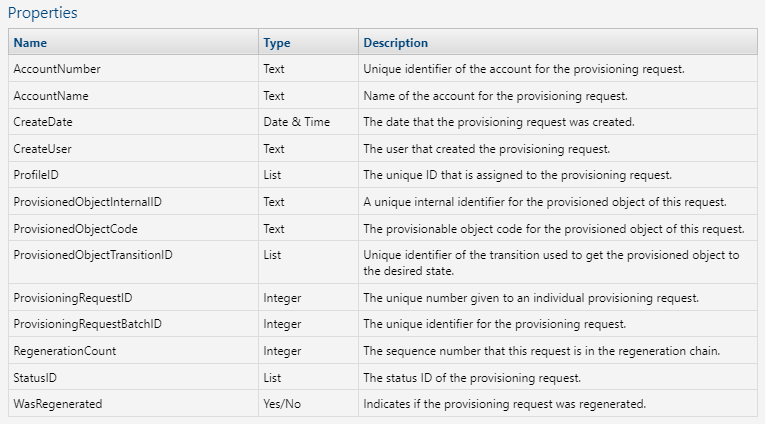Click description 'The user that created the provisioning request'
Screen dimensions: 765x424
pos(487,149)
